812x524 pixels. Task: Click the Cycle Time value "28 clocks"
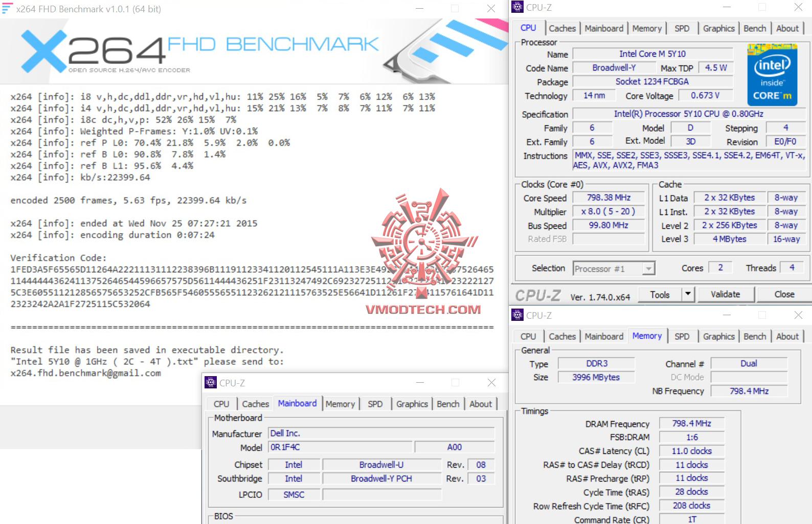pos(692,492)
